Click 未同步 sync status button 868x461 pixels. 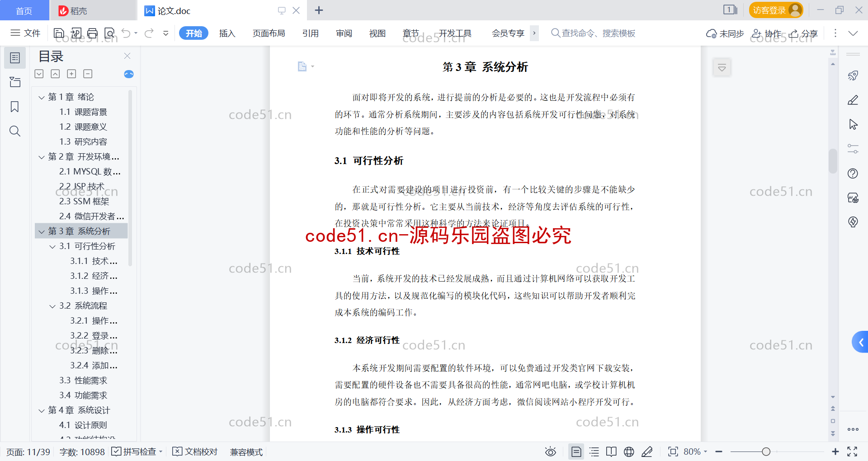[x=725, y=33]
